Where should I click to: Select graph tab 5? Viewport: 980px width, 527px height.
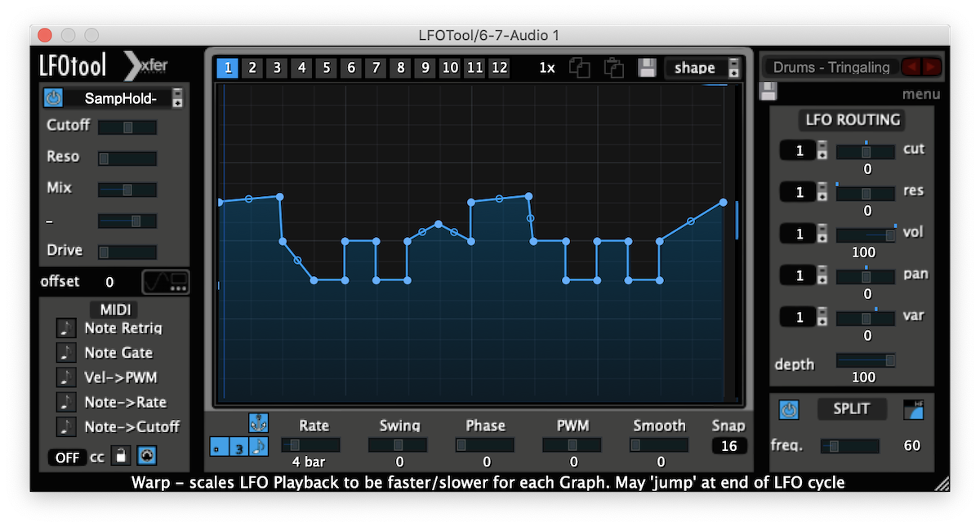coord(327,68)
